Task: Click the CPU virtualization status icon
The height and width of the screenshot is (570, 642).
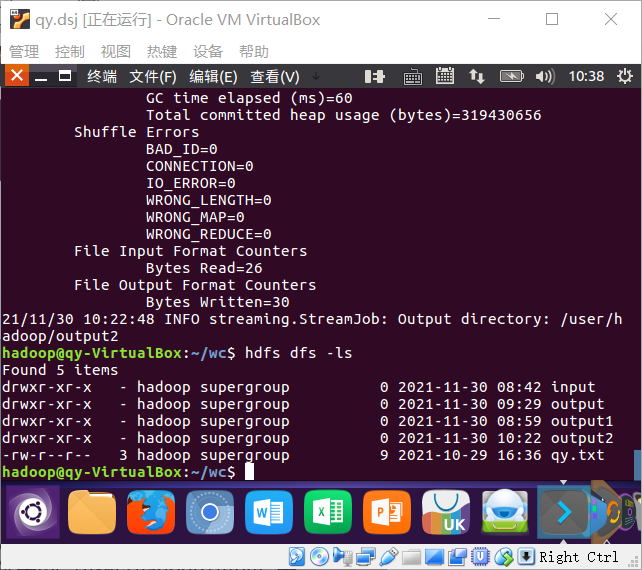Action: [480, 557]
